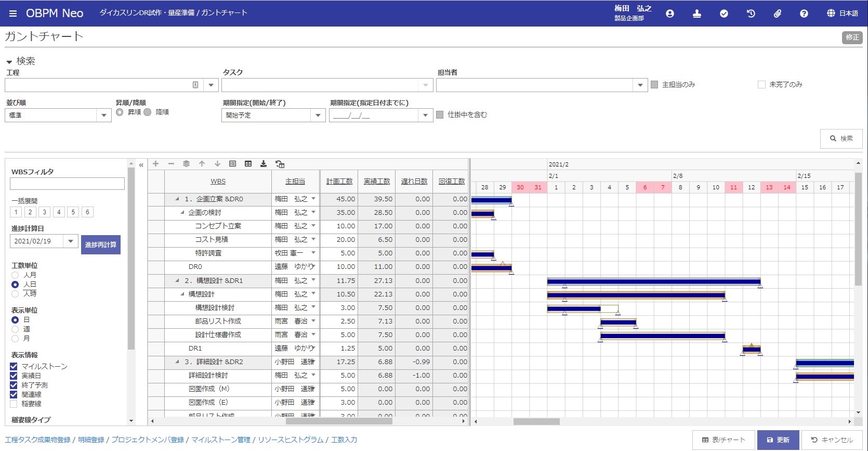Open the 工程 dropdown arrow
This screenshot has width=868, height=451.
coord(211,85)
